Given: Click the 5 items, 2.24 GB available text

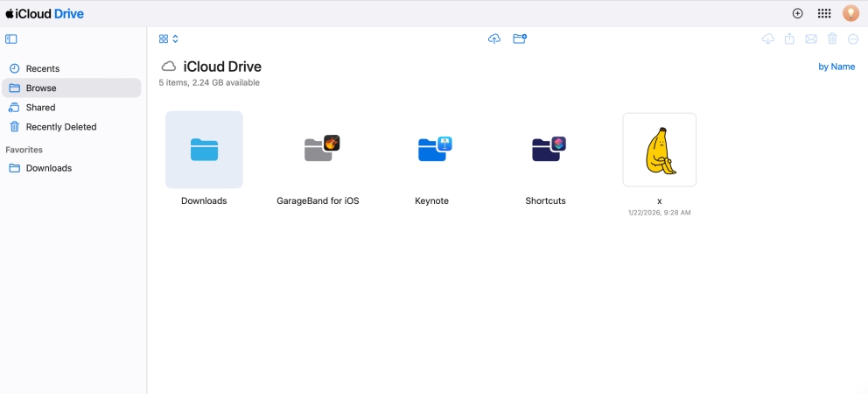Looking at the screenshot, I should point(209,82).
